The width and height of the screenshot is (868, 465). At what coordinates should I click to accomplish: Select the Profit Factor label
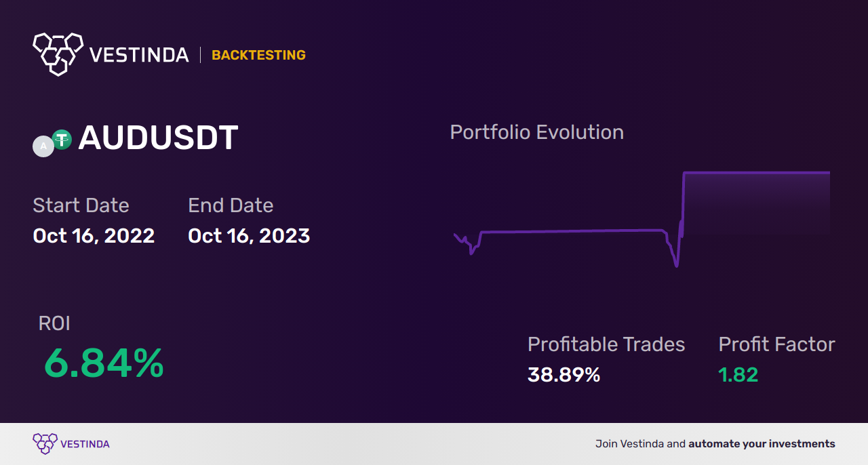(776, 344)
